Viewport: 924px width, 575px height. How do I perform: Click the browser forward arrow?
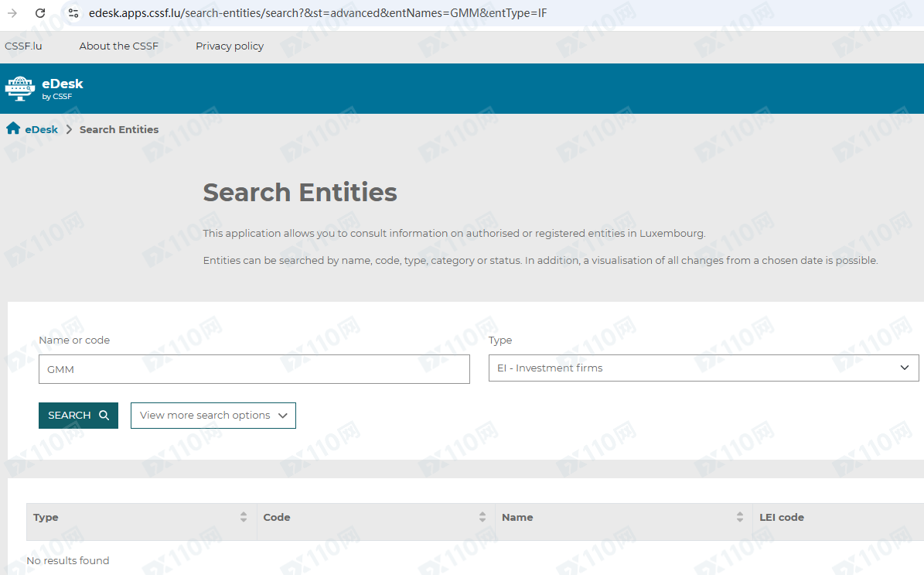(12, 13)
